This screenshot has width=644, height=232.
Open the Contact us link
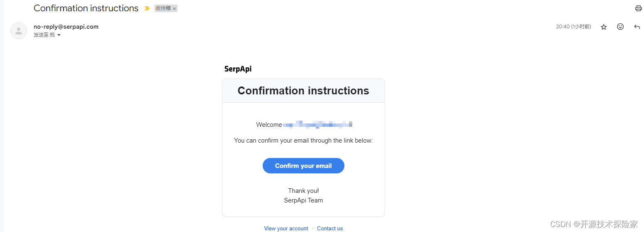click(330, 228)
